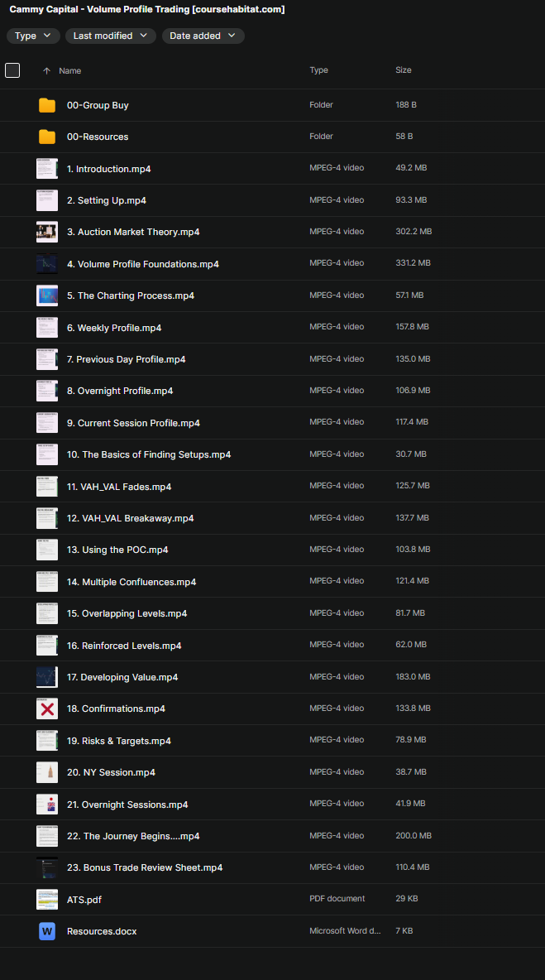
Task: Click the Resources.docx Word document icon
Action: pyautogui.click(x=47, y=931)
